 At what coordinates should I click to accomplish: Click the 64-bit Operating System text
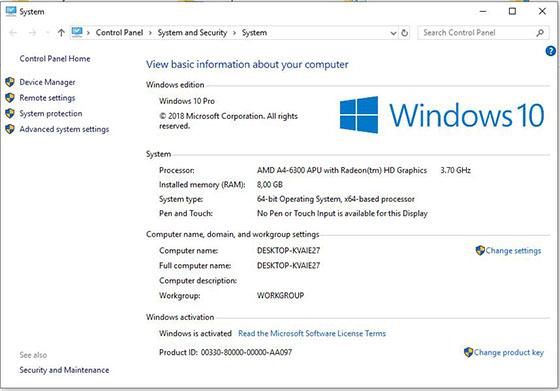click(336, 199)
